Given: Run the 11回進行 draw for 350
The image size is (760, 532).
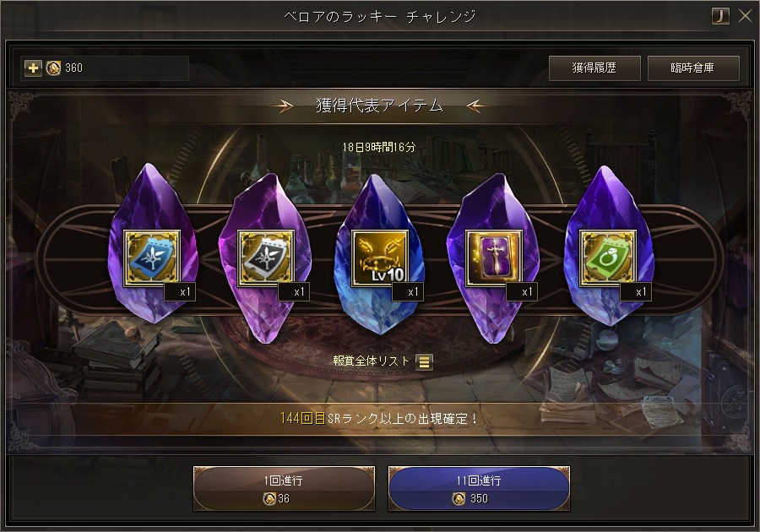Looking at the screenshot, I should tap(479, 488).
